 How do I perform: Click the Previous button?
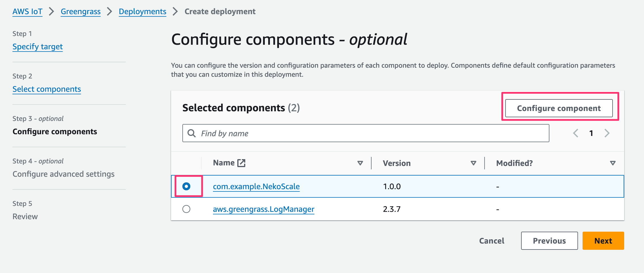point(549,241)
